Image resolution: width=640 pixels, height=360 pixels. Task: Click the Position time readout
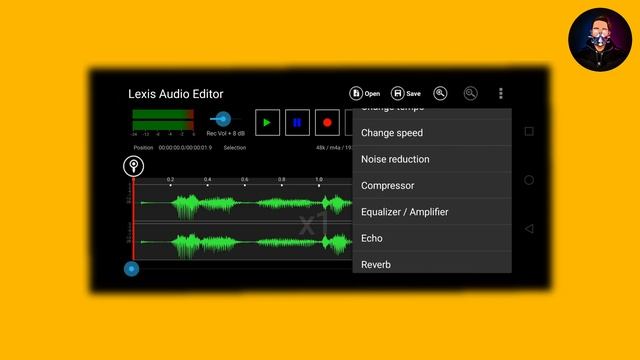[185, 148]
